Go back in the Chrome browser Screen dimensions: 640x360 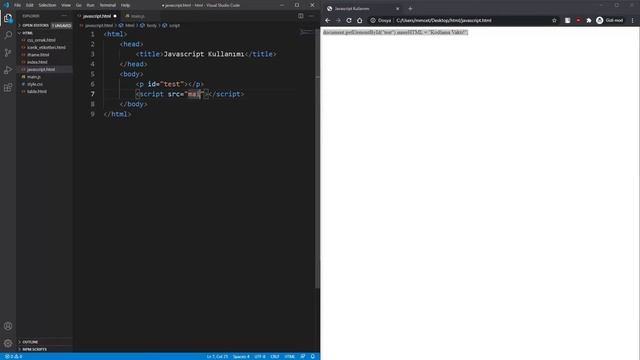click(328, 20)
